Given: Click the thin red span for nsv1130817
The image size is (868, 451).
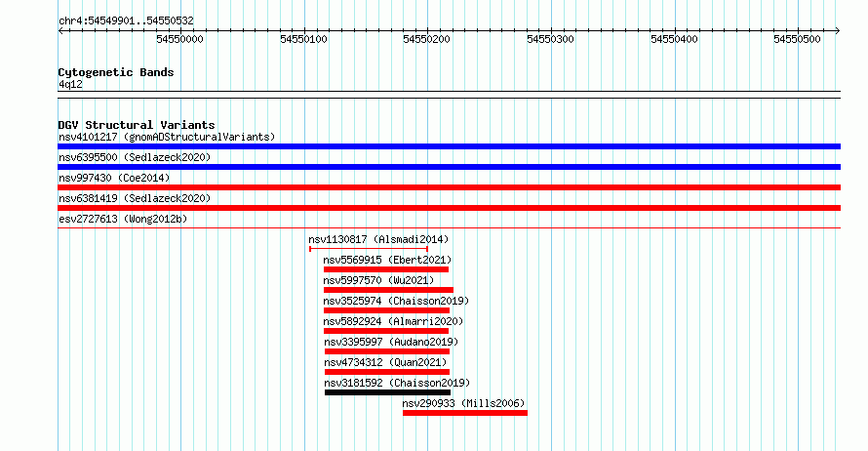Looking at the screenshot, I should click(369, 249).
